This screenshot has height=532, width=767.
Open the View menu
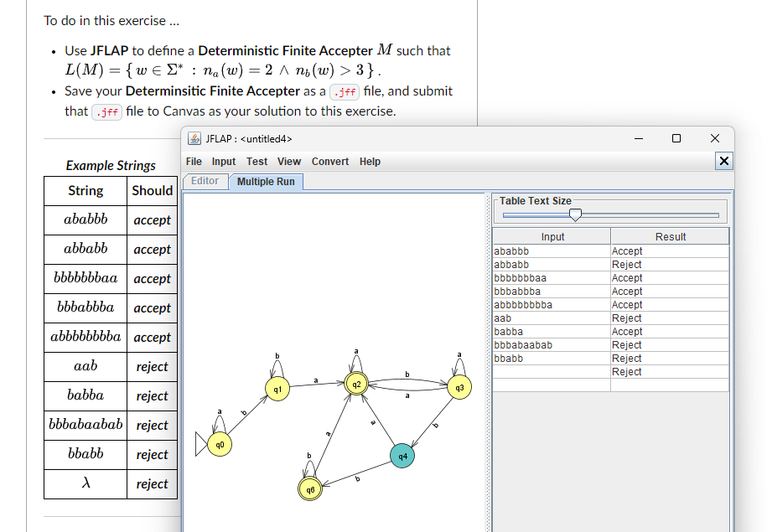pos(289,162)
